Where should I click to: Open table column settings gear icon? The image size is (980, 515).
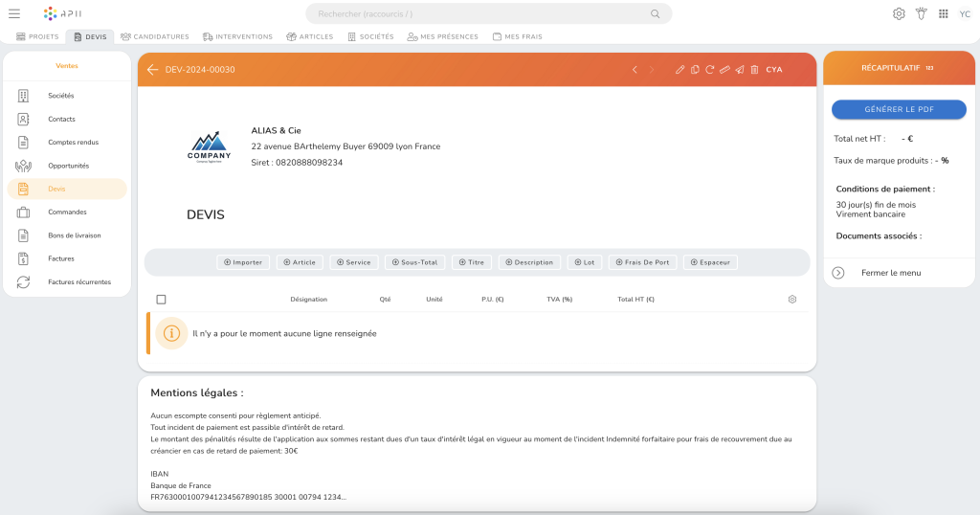tap(792, 300)
